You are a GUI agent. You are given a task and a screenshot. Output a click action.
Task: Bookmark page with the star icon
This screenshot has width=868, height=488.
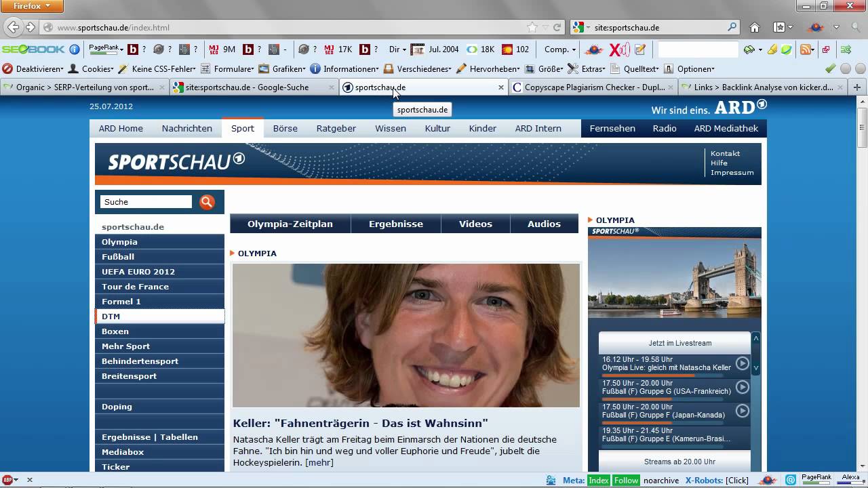532,28
